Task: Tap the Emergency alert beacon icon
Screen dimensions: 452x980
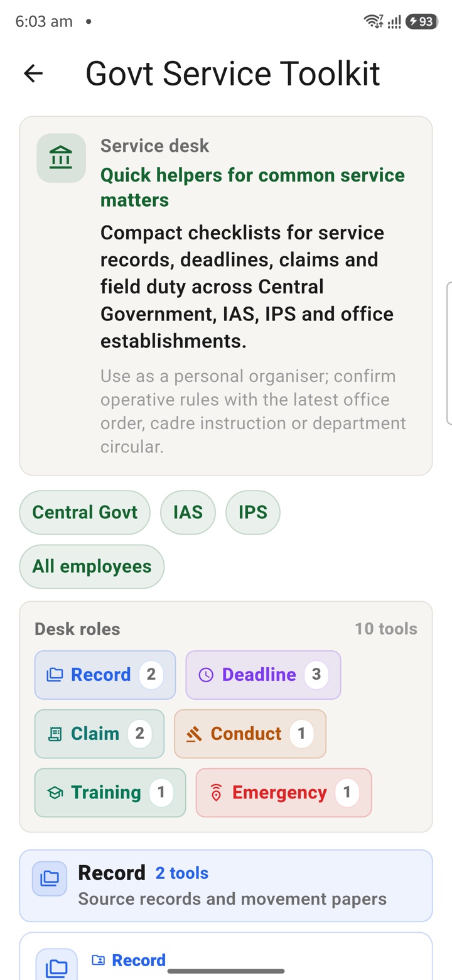Action: click(x=217, y=793)
